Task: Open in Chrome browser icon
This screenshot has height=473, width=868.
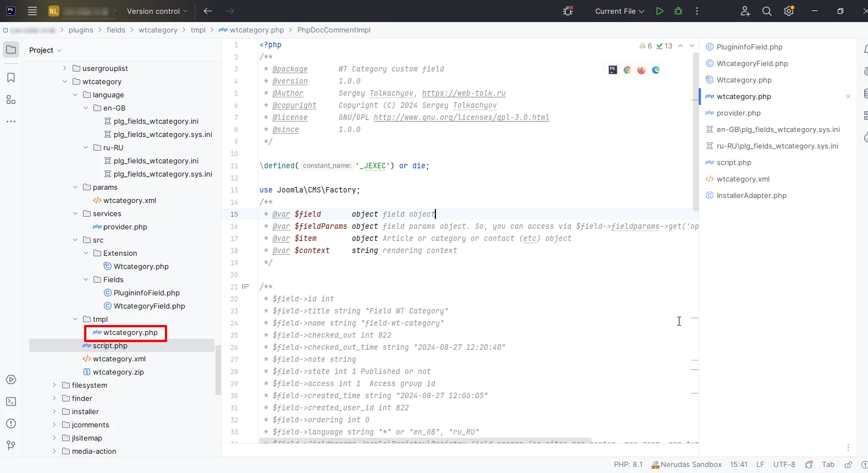Action: coord(627,70)
